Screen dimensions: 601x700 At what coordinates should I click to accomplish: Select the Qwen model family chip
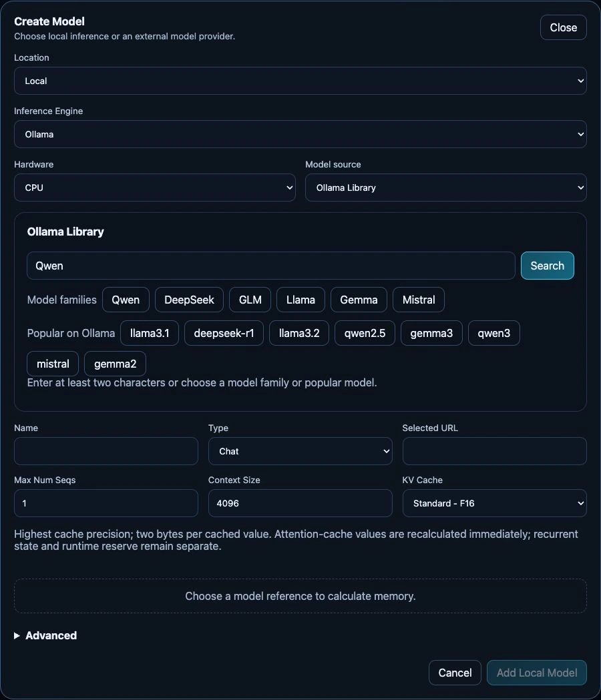pyautogui.click(x=126, y=300)
